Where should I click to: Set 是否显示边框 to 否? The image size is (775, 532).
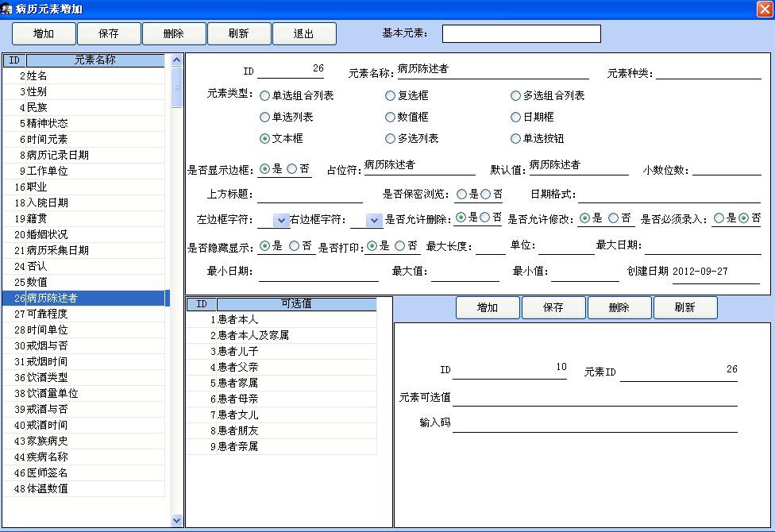coord(292,169)
